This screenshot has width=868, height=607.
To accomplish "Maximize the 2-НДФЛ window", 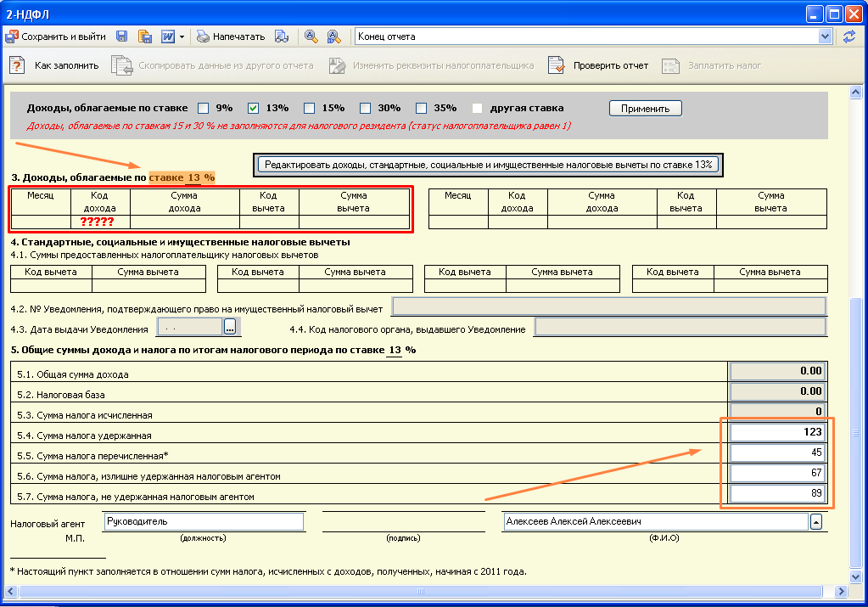I will coord(834,14).
